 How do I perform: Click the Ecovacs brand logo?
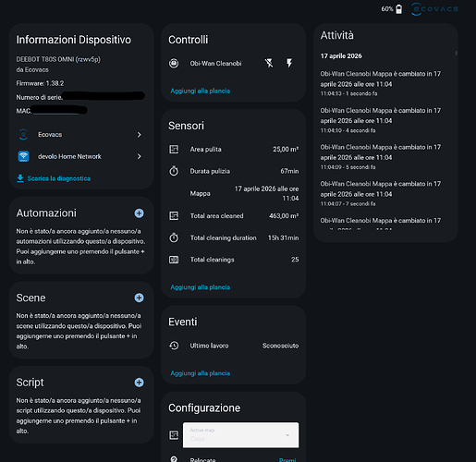click(x=434, y=9)
